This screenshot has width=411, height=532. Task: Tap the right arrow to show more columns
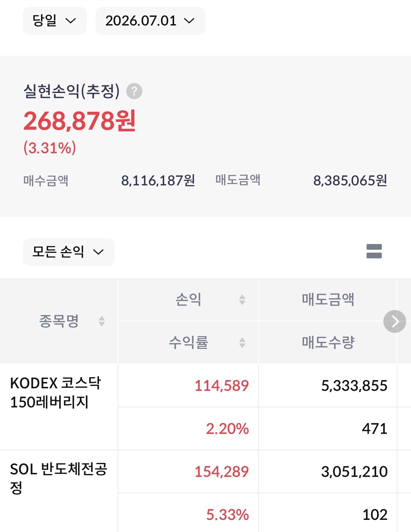point(395,321)
